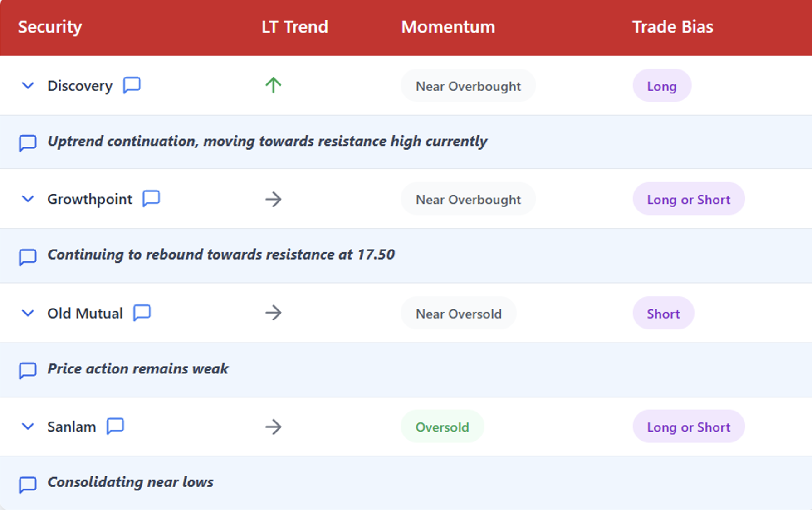Click comment icon before 'Uptrend continuation' note

pyautogui.click(x=28, y=143)
